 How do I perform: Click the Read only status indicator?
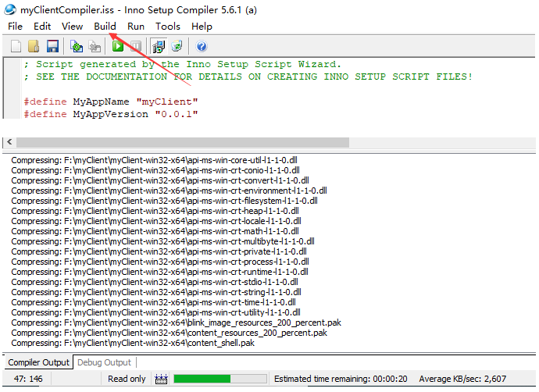127,379
